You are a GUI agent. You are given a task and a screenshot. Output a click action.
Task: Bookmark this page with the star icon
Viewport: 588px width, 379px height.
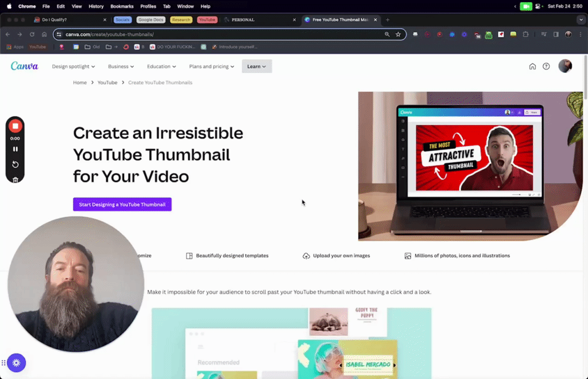point(399,34)
